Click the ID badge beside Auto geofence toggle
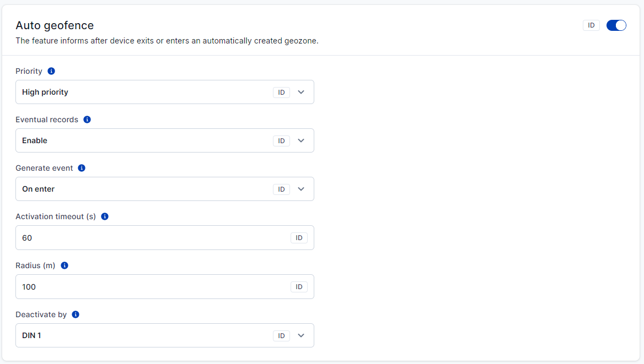This screenshot has height=364, width=644. pyautogui.click(x=591, y=25)
